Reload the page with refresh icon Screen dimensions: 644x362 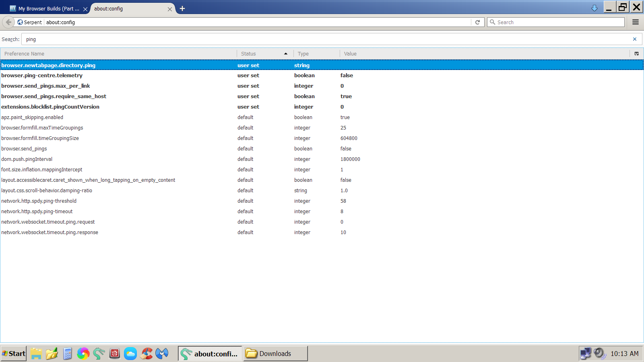[x=477, y=22]
